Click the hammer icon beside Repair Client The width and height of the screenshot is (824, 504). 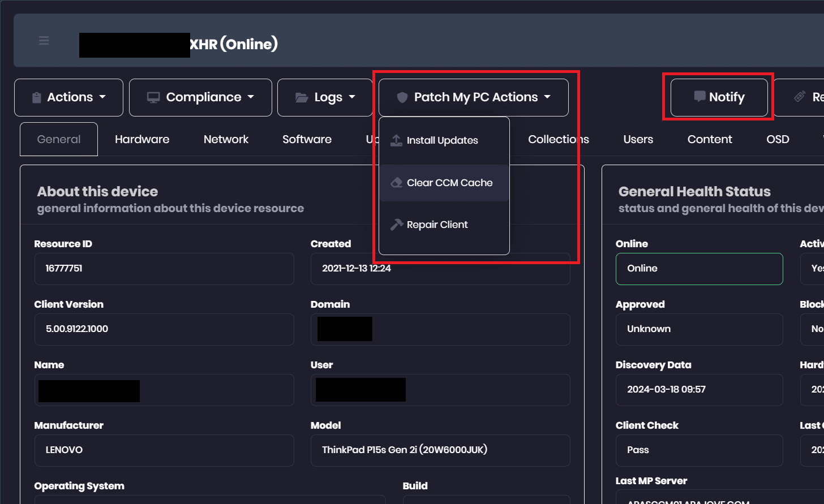point(397,225)
